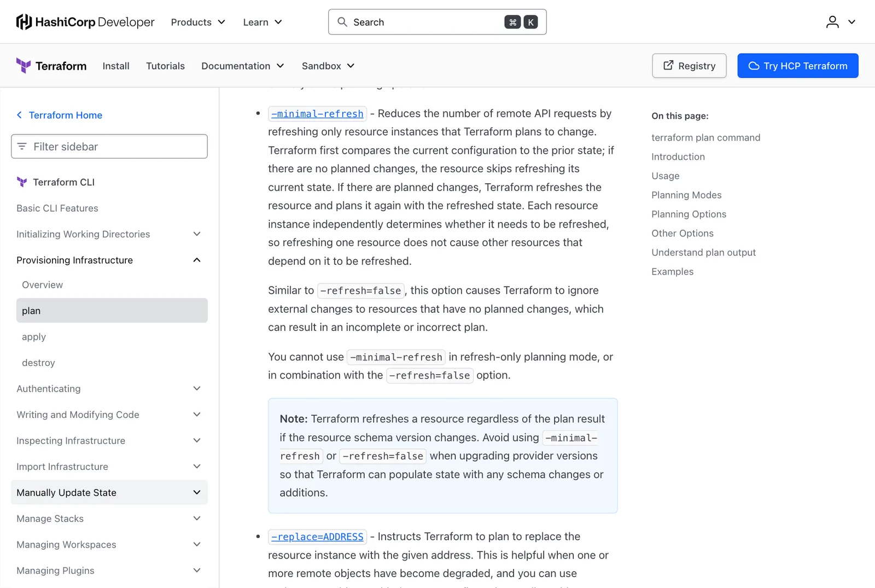
Task: Click the back chevron beside Terraform Home
Action: (20, 115)
